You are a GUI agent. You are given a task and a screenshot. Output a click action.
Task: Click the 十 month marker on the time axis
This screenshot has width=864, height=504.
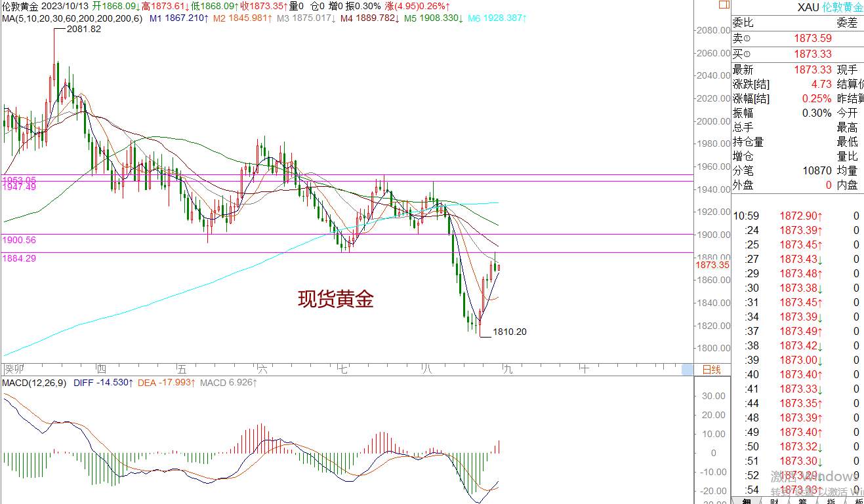585,370
